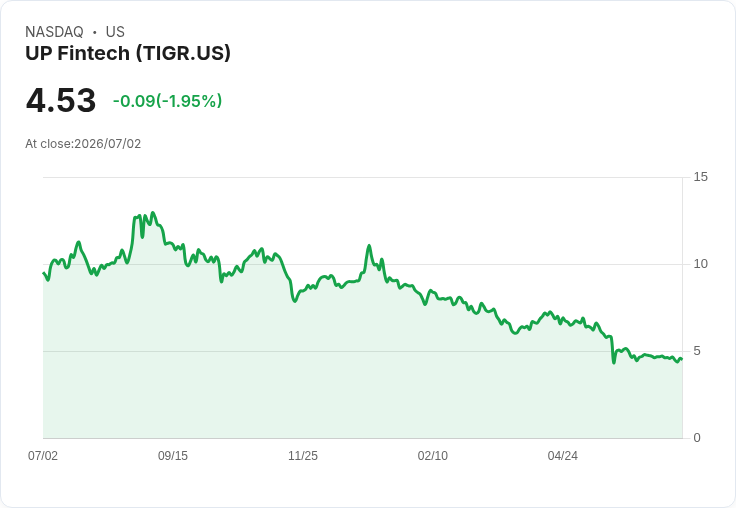
Task: Click the 04/24 x-axis date label
Action: point(562,456)
